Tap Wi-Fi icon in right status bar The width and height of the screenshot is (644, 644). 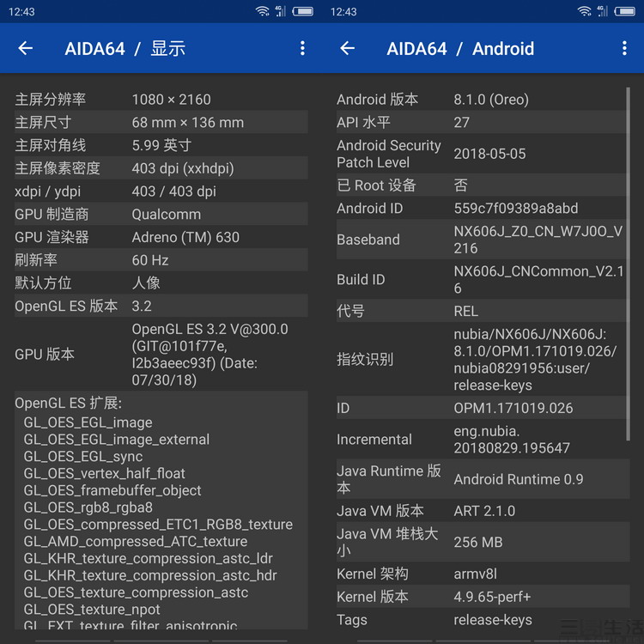tap(584, 11)
